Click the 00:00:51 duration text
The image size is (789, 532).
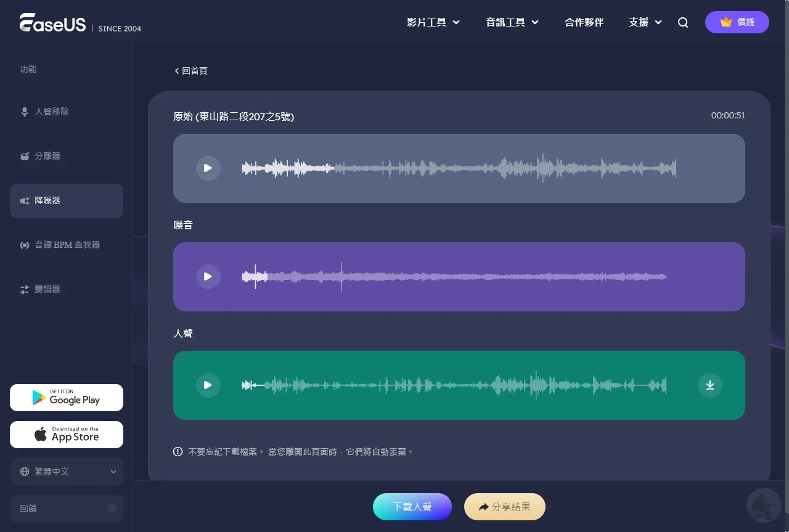pos(728,115)
